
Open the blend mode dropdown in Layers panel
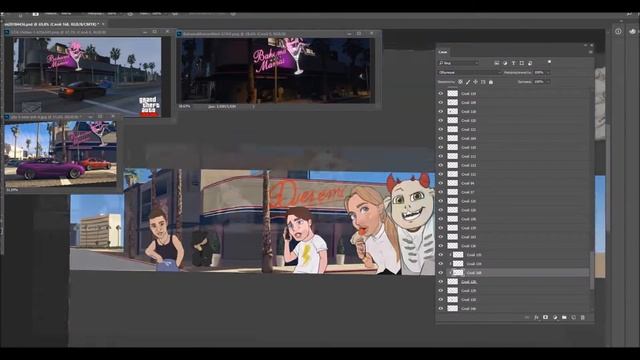point(470,72)
